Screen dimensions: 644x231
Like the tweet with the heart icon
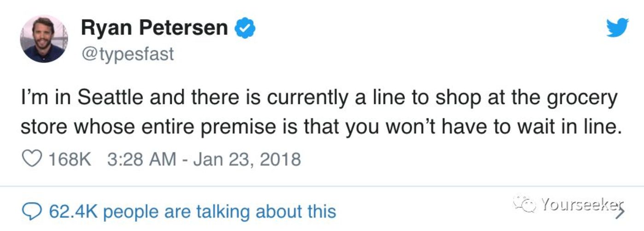click(32, 160)
